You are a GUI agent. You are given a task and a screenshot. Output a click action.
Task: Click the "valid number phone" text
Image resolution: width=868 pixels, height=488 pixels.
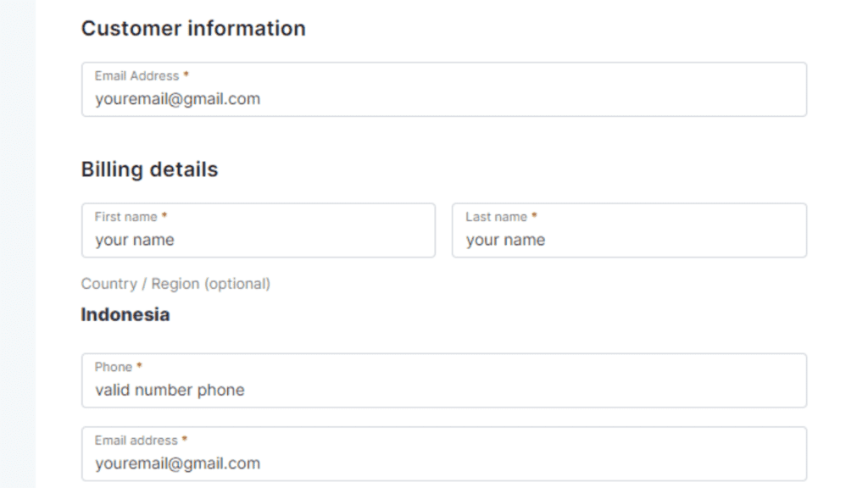click(x=170, y=390)
